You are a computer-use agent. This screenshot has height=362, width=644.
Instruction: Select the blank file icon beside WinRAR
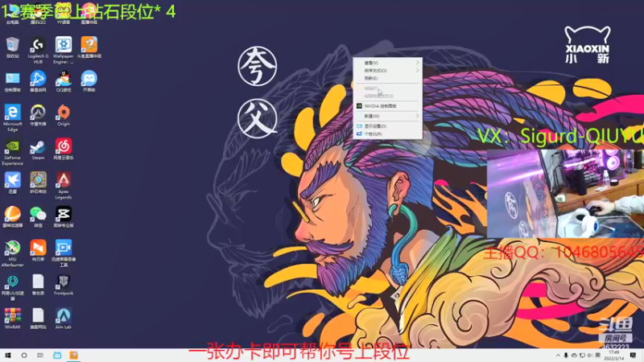pyautogui.click(x=38, y=319)
